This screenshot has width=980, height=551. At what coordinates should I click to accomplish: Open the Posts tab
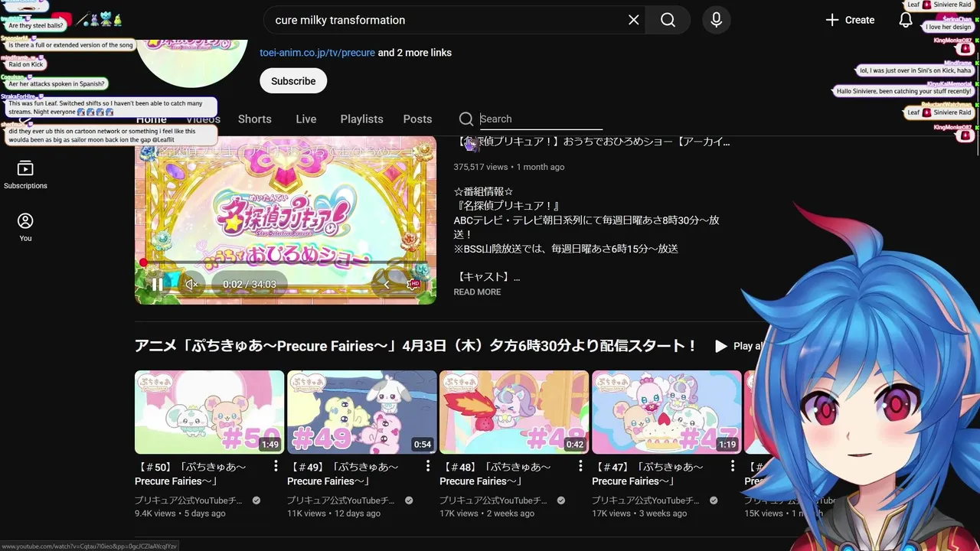(417, 119)
